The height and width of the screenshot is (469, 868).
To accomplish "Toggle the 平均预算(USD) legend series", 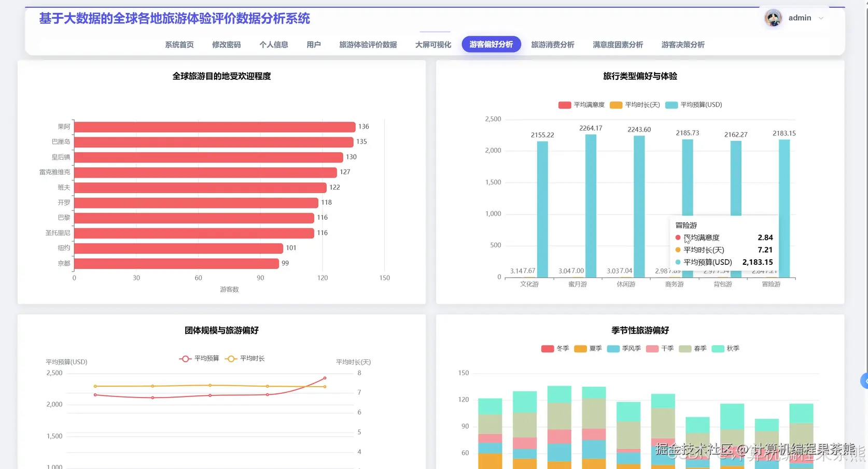I will click(694, 105).
